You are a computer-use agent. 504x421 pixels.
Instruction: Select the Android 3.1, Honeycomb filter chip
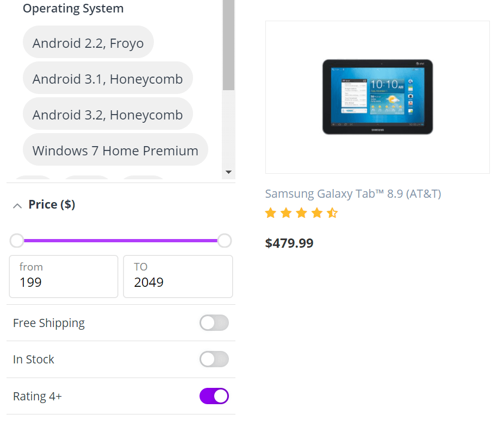[x=108, y=78]
